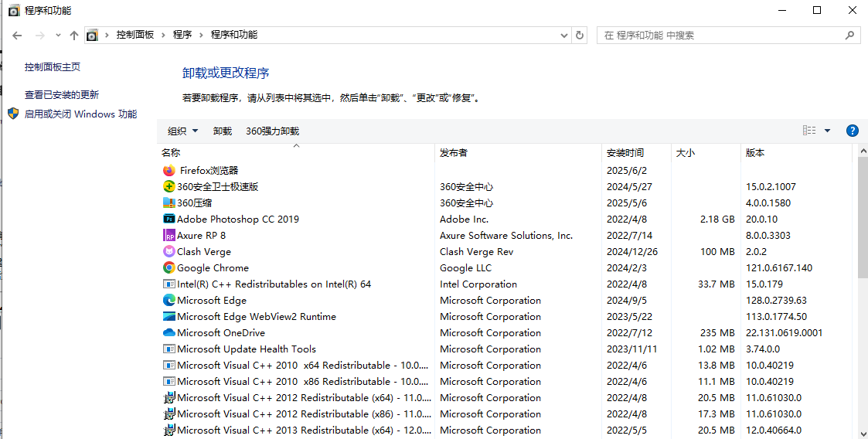Image resolution: width=868 pixels, height=439 pixels.
Task: Open 启用或关闭 Windows 功能 link
Action: [81, 114]
